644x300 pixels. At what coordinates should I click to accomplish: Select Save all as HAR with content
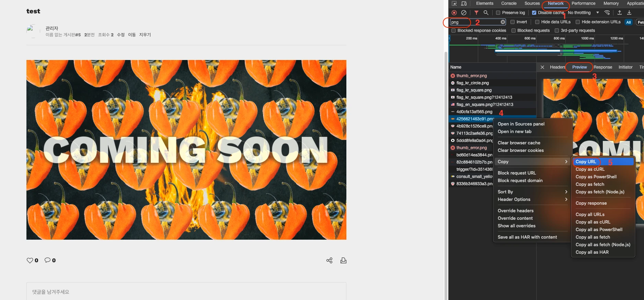click(532, 237)
